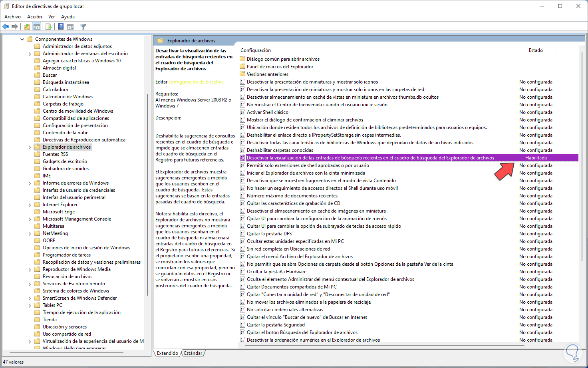The height and width of the screenshot is (368, 588).
Task: Select Iniciar el Explorador con la cinta minimizada
Action: coord(306,173)
